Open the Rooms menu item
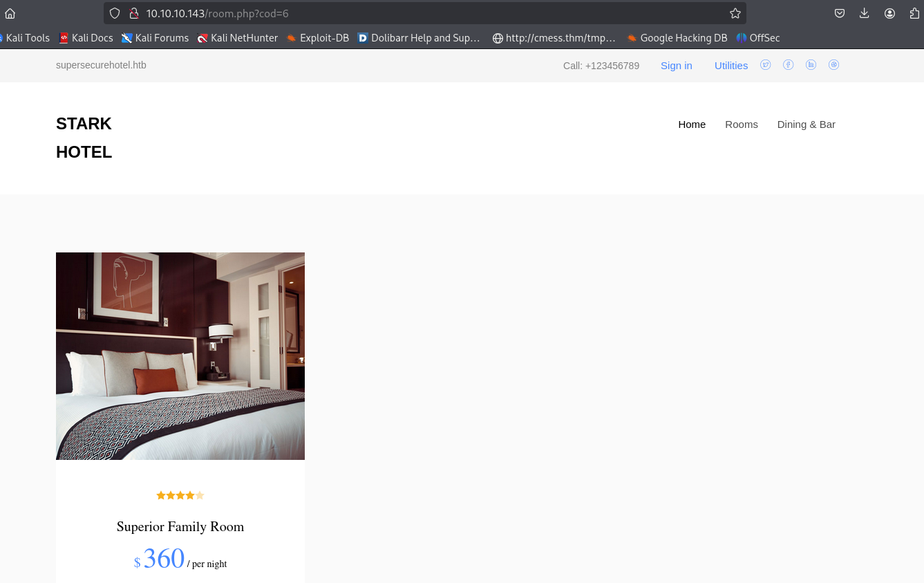 [x=742, y=124]
